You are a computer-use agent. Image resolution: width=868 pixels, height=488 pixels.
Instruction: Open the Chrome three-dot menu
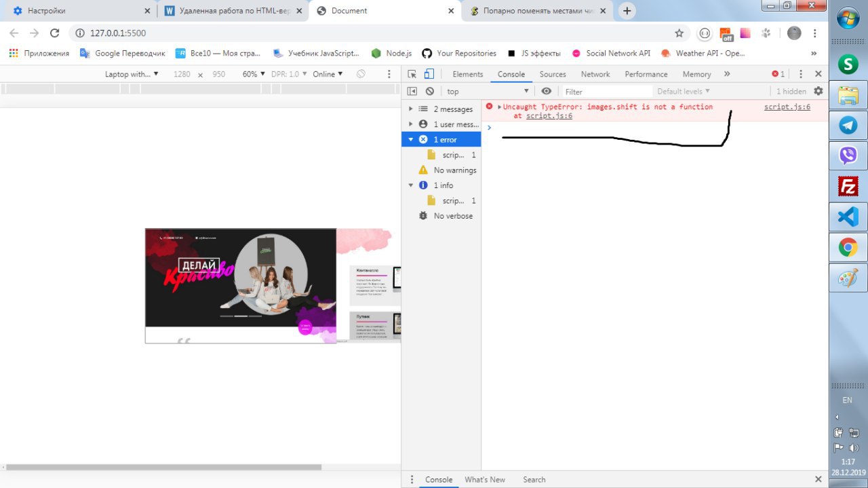coord(814,33)
